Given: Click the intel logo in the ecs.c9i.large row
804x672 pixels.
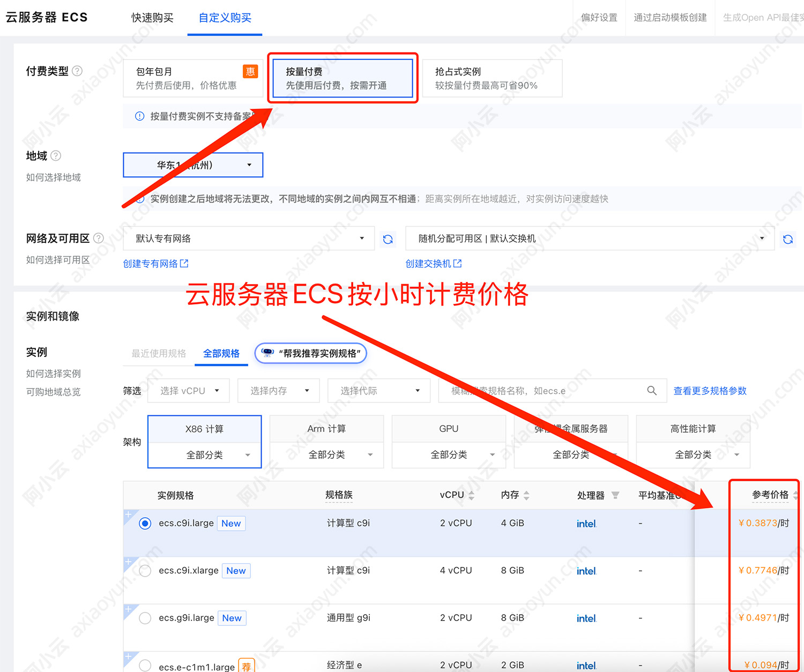Looking at the screenshot, I should tap(586, 524).
